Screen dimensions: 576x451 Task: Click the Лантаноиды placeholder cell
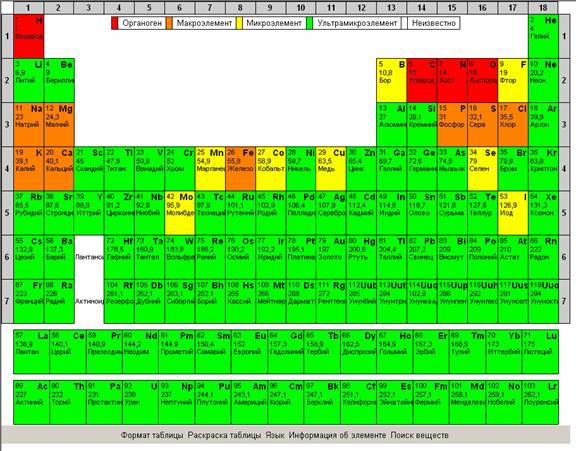coord(89,257)
